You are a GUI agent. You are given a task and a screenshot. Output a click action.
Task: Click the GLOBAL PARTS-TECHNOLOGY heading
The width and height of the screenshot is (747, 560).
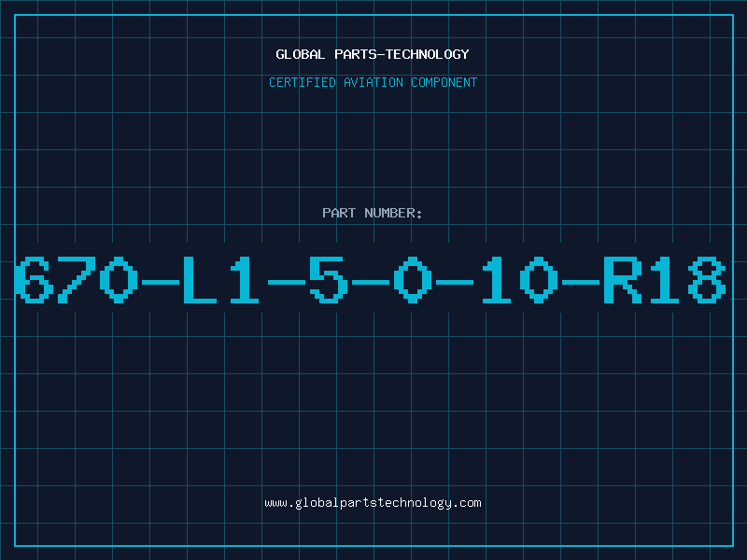(x=373, y=54)
